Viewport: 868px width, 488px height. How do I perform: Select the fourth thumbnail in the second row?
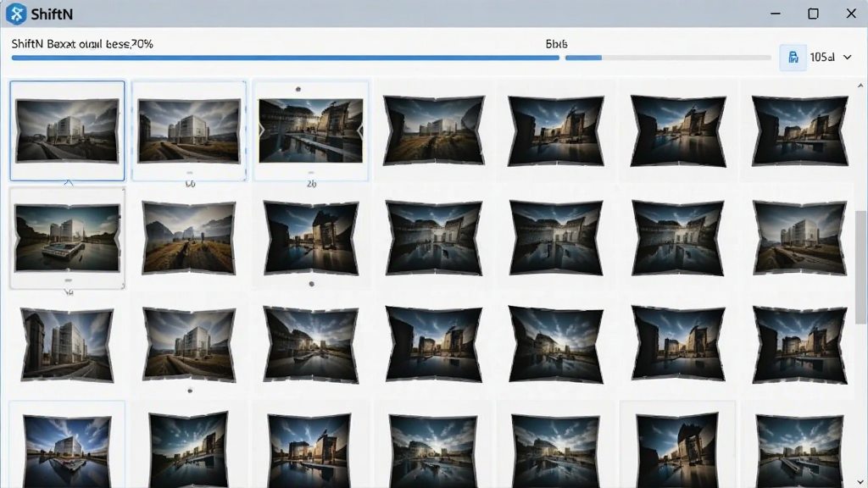(434, 238)
